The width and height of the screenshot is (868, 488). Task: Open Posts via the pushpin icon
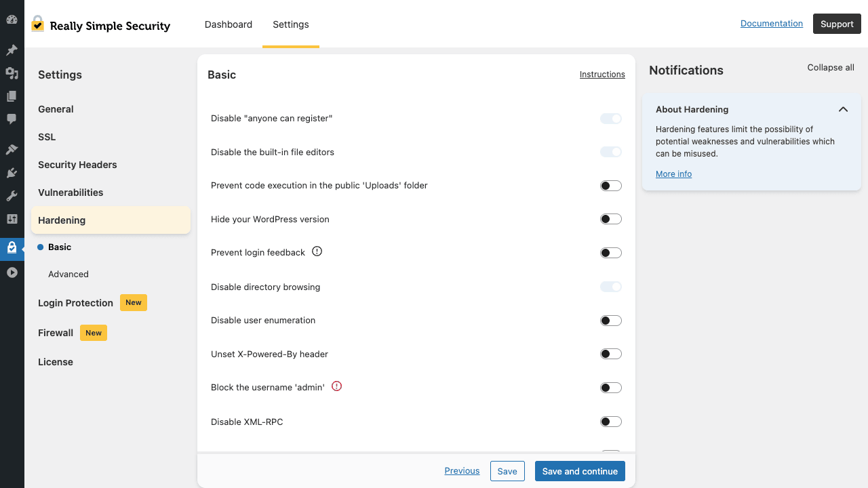click(12, 50)
